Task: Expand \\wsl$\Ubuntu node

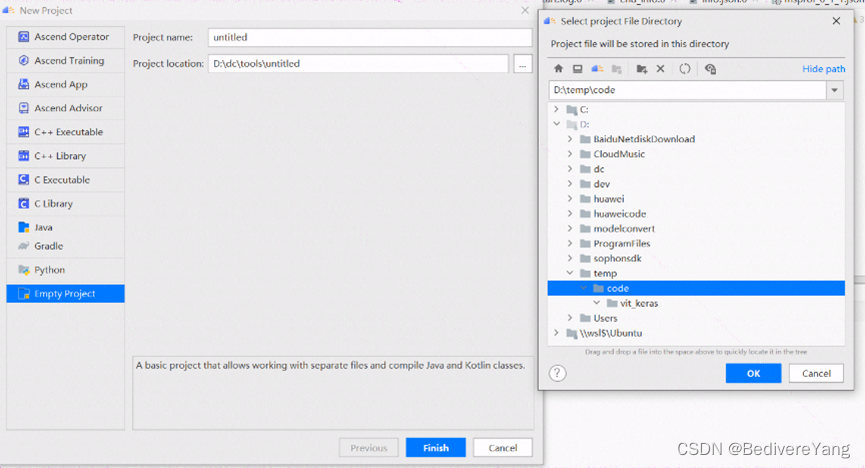Action: coord(556,333)
